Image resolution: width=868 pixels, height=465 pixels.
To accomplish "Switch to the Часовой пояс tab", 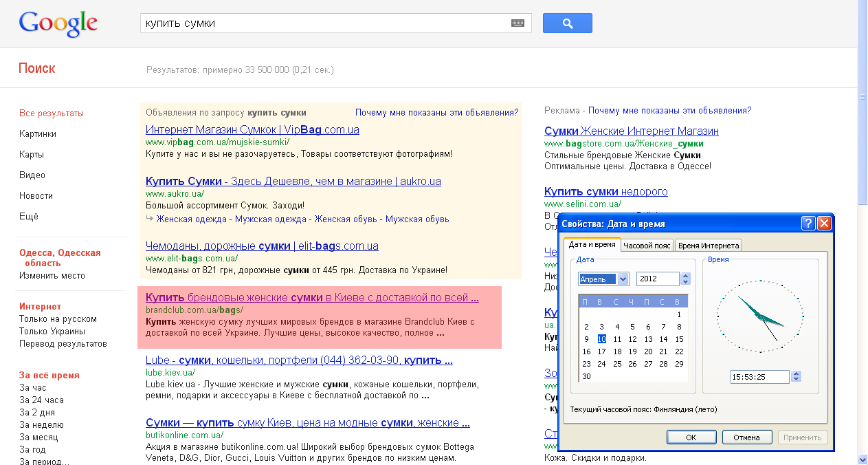I will pyautogui.click(x=647, y=245).
